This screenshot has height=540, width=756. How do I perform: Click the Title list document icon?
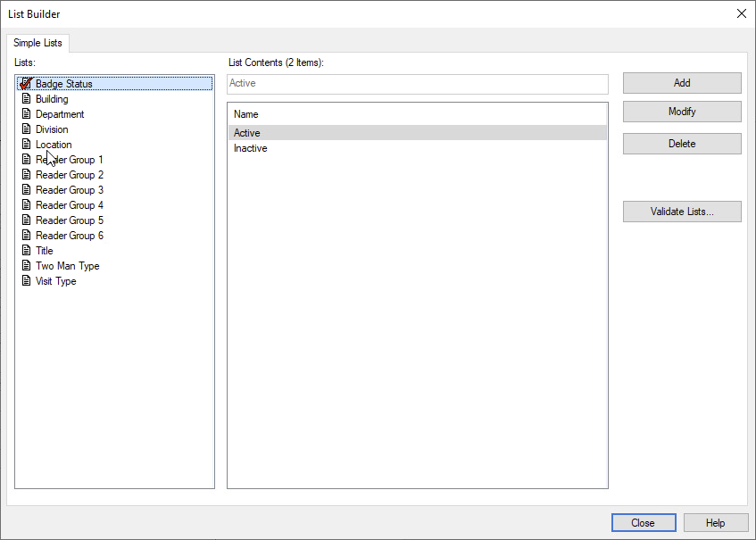(x=26, y=251)
